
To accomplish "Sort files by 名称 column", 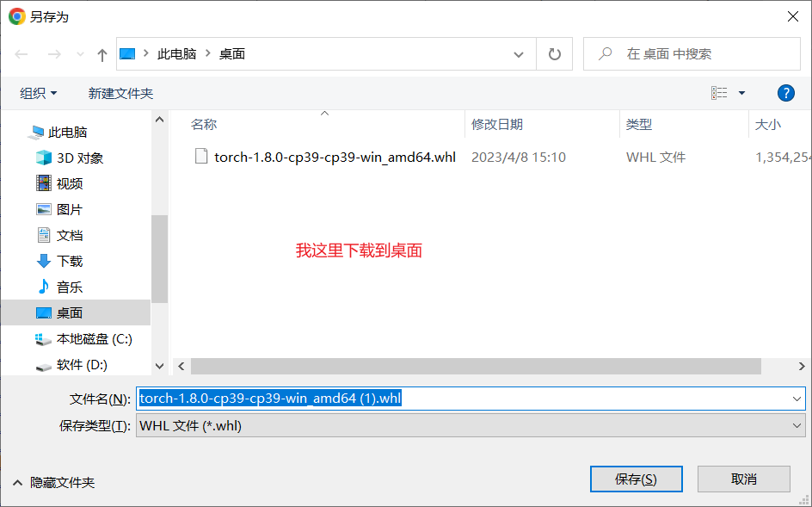I will point(204,125).
